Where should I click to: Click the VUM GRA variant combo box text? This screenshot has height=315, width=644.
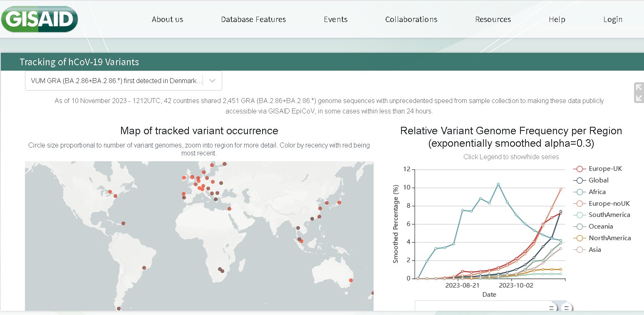pos(116,81)
